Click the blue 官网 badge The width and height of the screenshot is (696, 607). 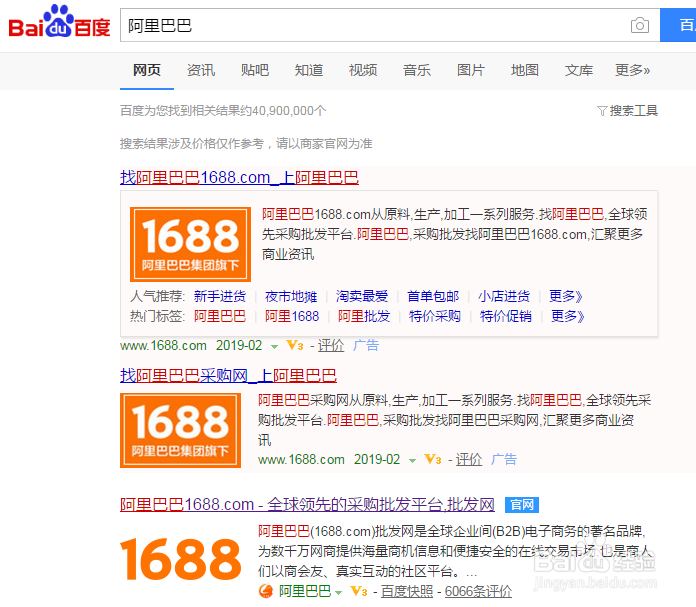[x=522, y=505]
